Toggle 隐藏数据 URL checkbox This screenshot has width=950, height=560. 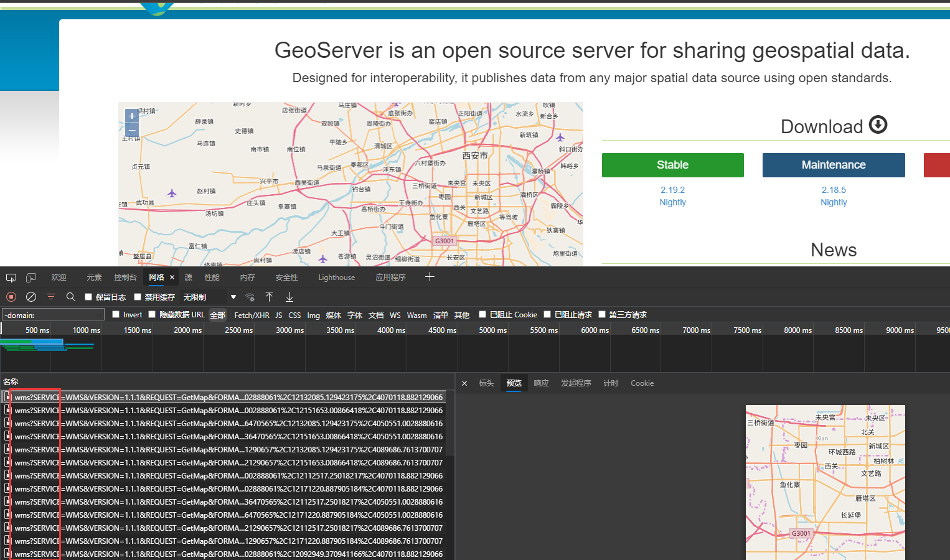(x=152, y=314)
